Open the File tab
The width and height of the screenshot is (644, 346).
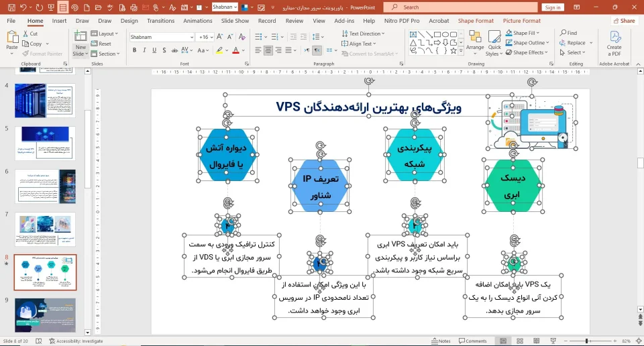click(11, 21)
